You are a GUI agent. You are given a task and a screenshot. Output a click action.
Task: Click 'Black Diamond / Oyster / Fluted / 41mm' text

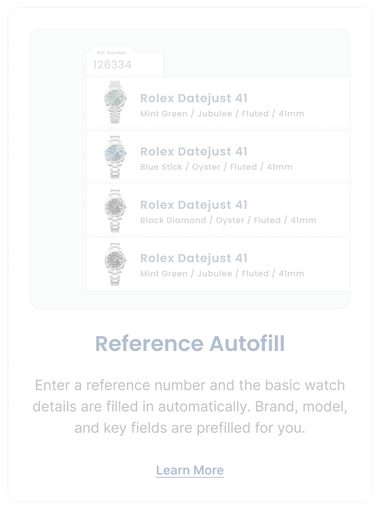[228, 220]
